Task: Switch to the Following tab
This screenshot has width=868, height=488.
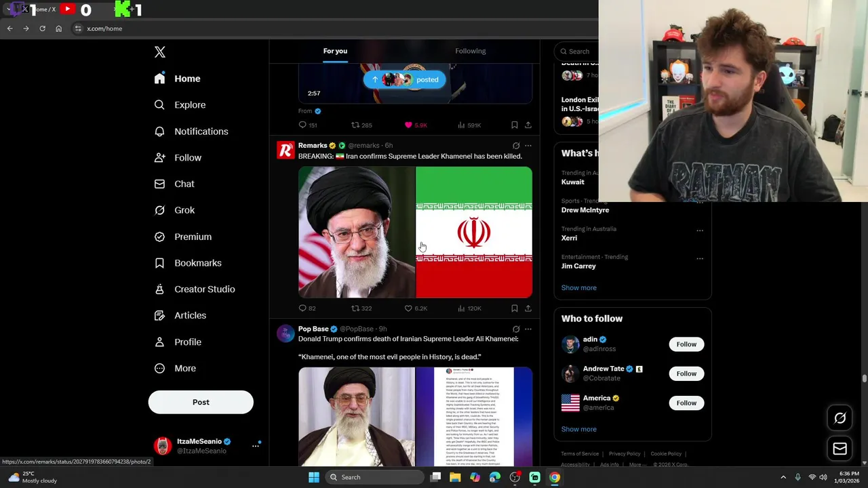Action: coord(471,51)
